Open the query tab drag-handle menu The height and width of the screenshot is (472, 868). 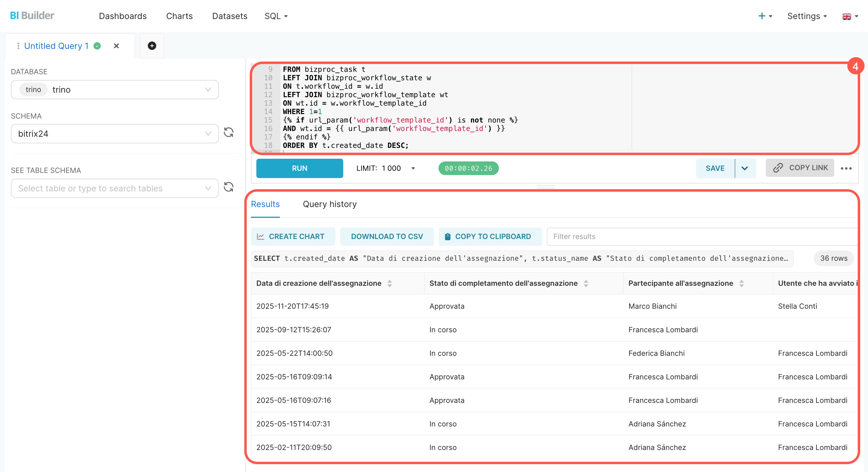[18, 46]
